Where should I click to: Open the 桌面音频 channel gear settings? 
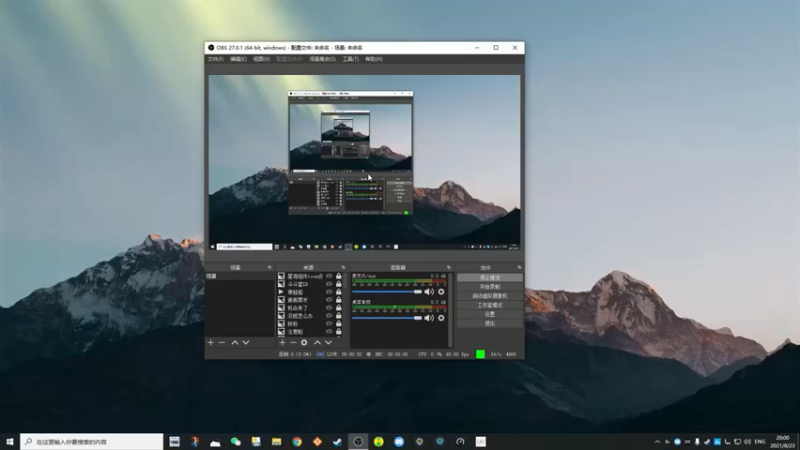[x=441, y=318]
